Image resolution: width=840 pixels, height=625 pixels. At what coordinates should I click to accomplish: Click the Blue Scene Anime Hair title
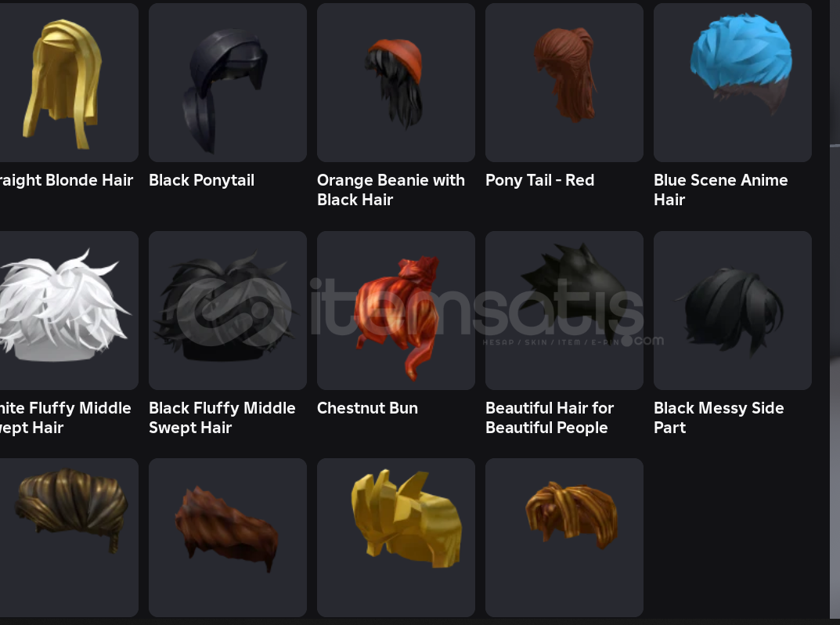click(720, 190)
